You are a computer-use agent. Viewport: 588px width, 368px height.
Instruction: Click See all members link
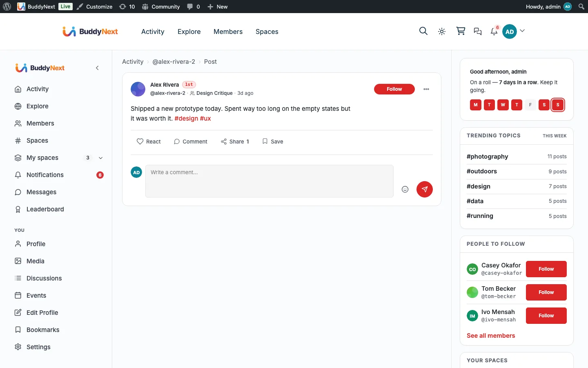pos(491,336)
